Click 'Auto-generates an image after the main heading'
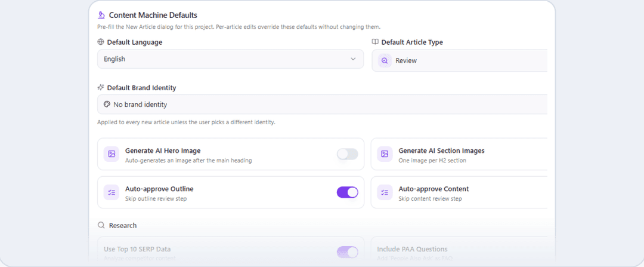 (x=188, y=161)
